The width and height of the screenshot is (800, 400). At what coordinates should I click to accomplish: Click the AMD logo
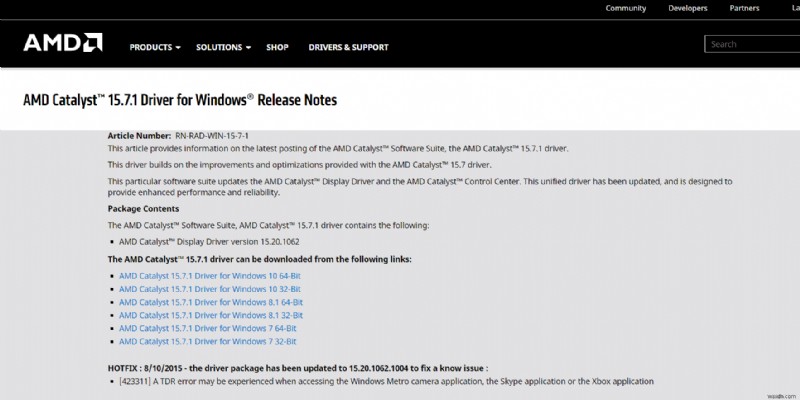pyautogui.click(x=63, y=43)
